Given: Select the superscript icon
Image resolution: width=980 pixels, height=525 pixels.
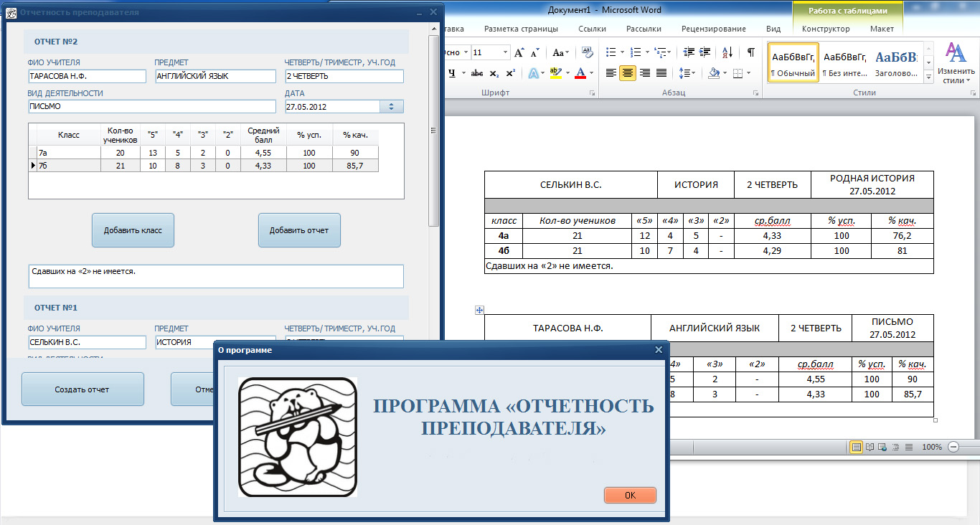Looking at the screenshot, I should coord(511,72).
